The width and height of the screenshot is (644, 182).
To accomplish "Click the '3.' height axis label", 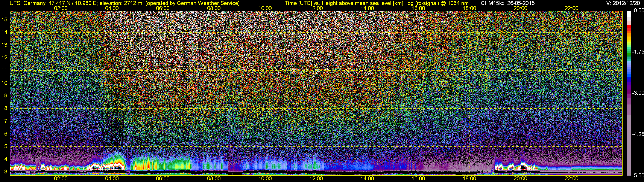I will [6, 172].
